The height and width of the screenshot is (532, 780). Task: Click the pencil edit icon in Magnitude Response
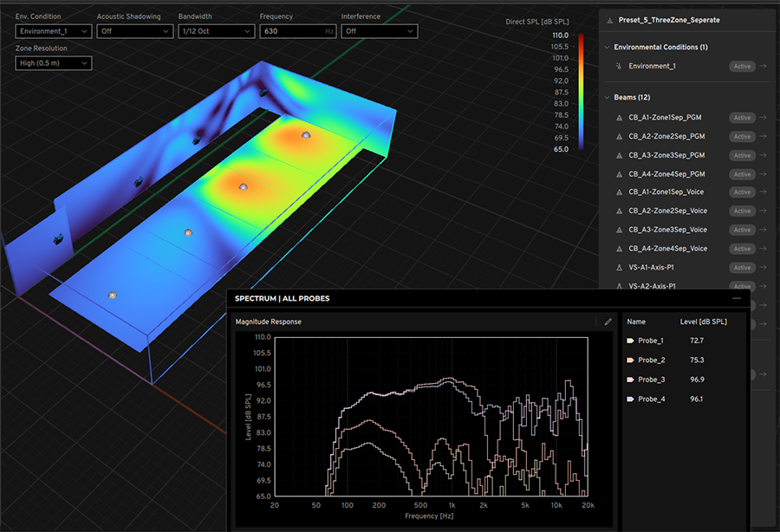[x=608, y=321]
